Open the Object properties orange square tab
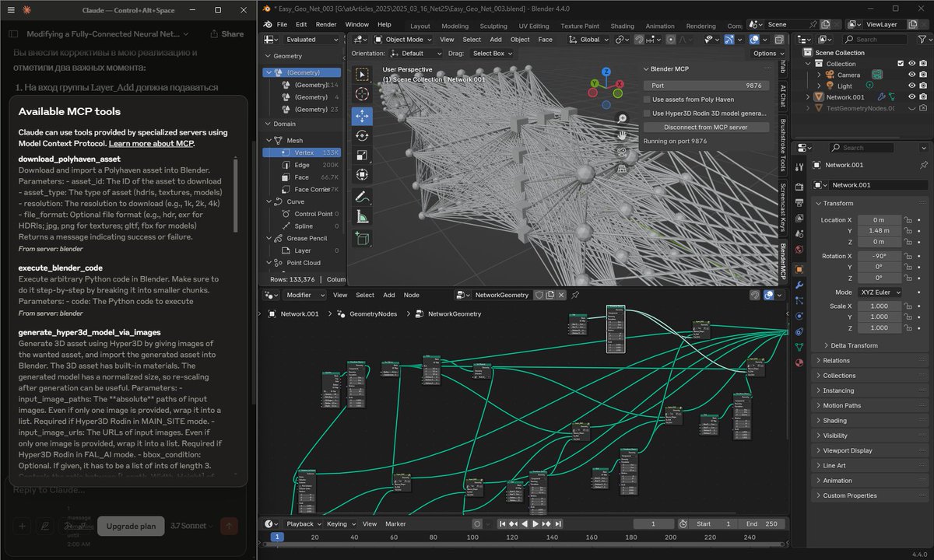Image resolution: width=934 pixels, height=560 pixels. click(799, 269)
